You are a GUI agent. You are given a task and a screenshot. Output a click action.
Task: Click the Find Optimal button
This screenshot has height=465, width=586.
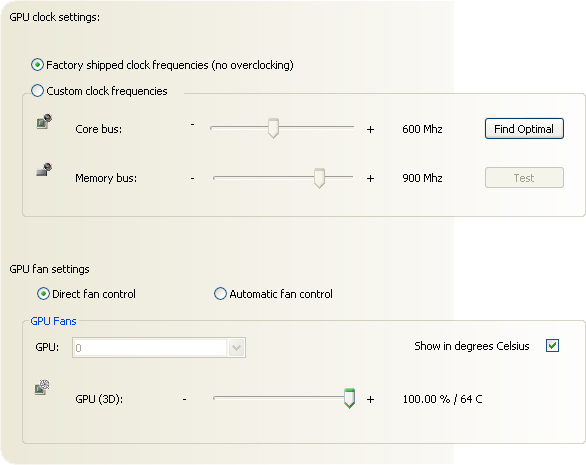[524, 129]
